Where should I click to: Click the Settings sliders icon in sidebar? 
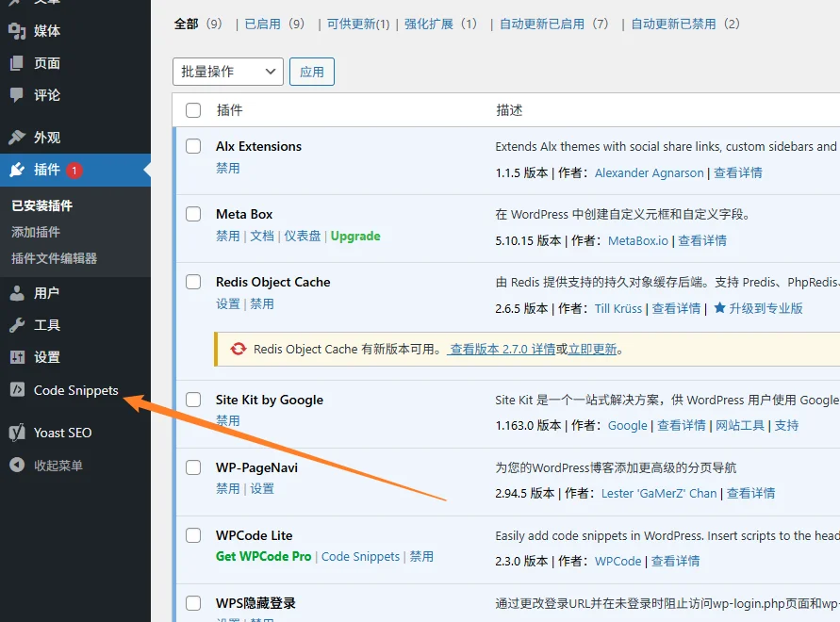[x=17, y=357]
